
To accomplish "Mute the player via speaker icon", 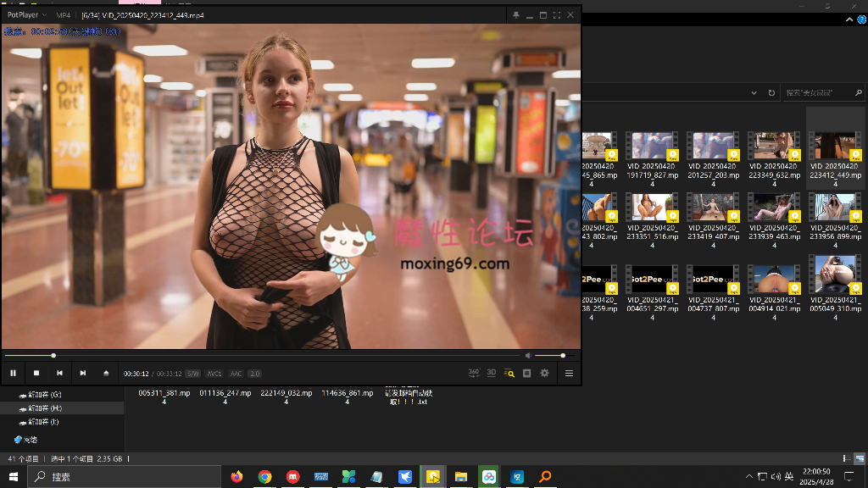I will click(x=528, y=356).
